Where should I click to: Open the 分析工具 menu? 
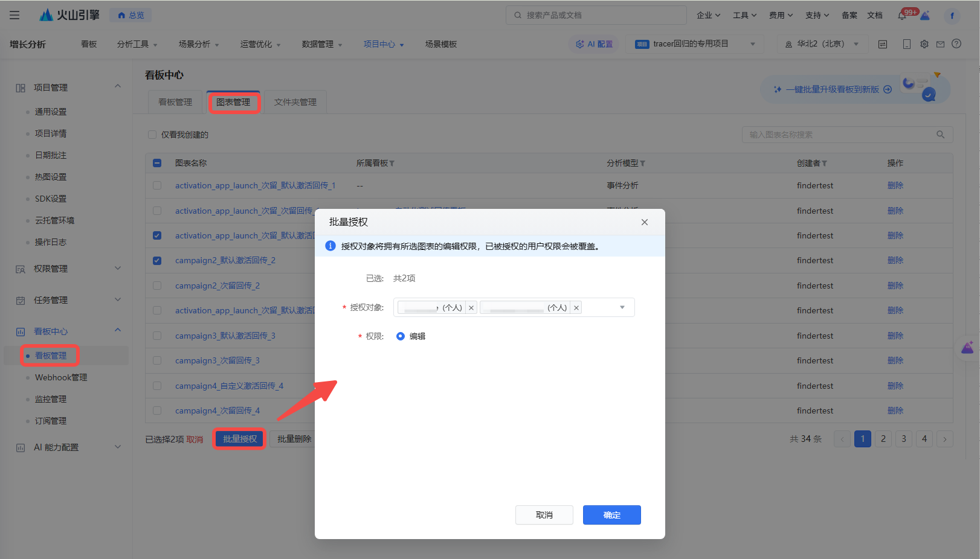coord(137,44)
